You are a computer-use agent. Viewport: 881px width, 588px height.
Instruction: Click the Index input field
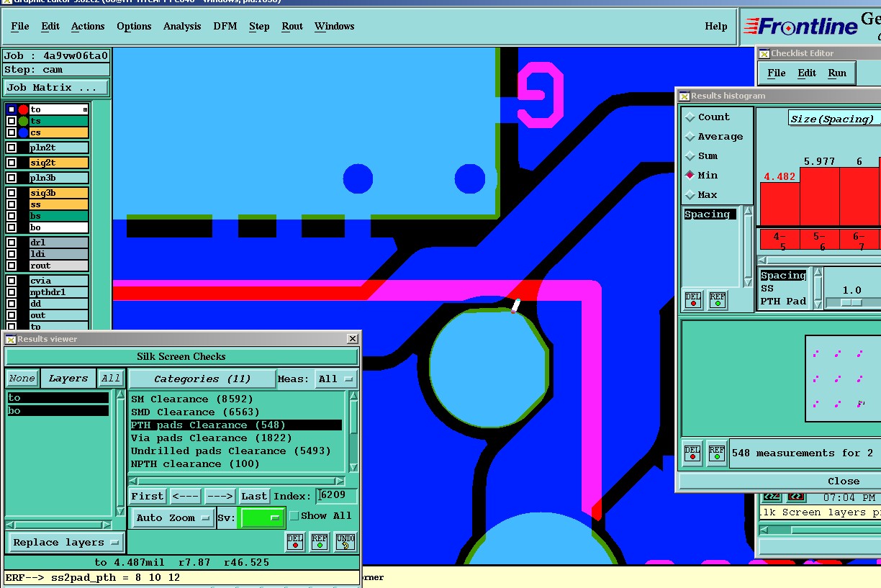pos(337,496)
